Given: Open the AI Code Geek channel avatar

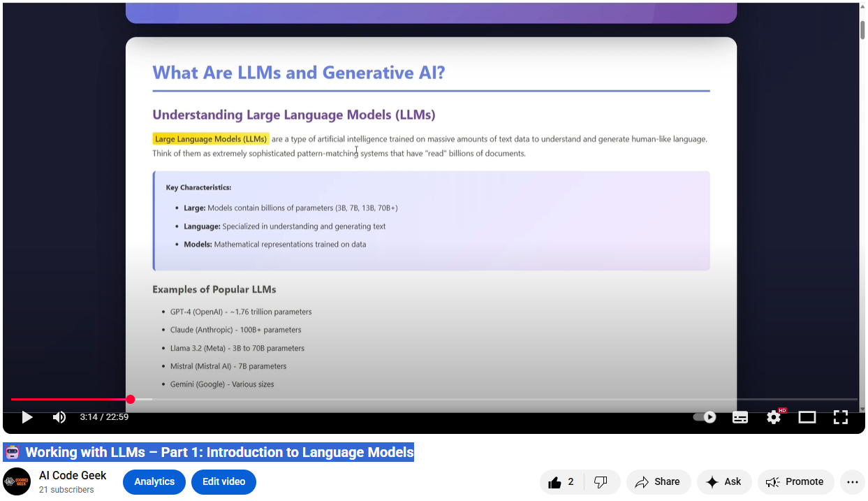Looking at the screenshot, I should (17, 481).
